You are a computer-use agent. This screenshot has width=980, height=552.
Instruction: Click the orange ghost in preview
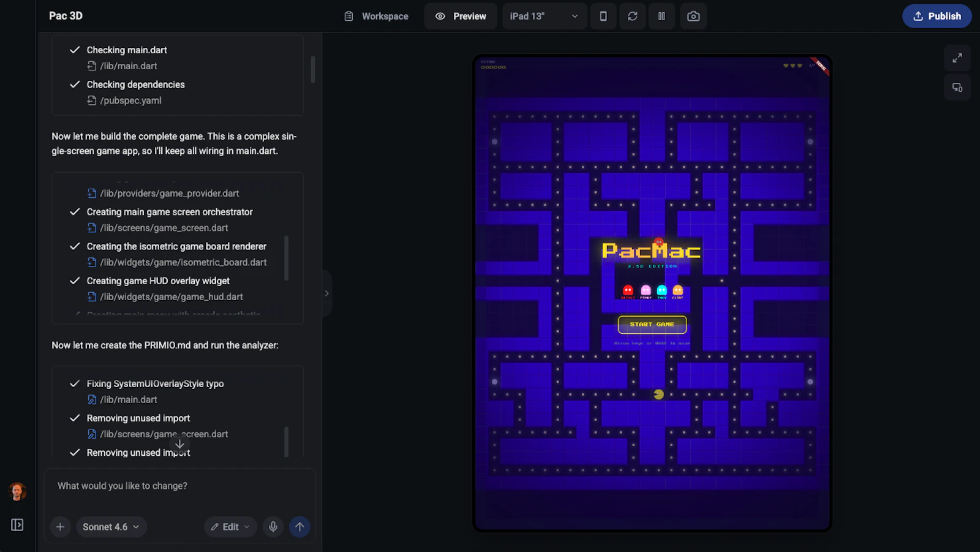pyautogui.click(x=677, y=290)
